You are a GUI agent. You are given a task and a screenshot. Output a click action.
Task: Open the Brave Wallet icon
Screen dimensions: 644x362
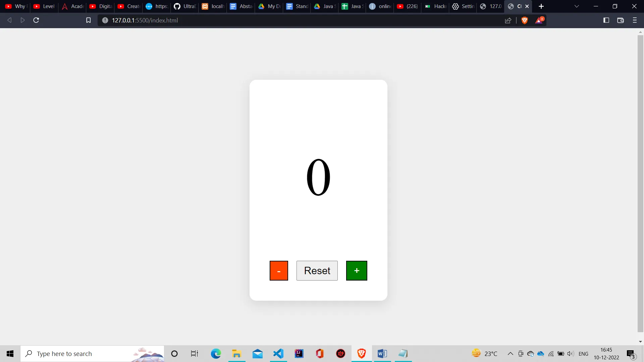(x=620, y=20)
